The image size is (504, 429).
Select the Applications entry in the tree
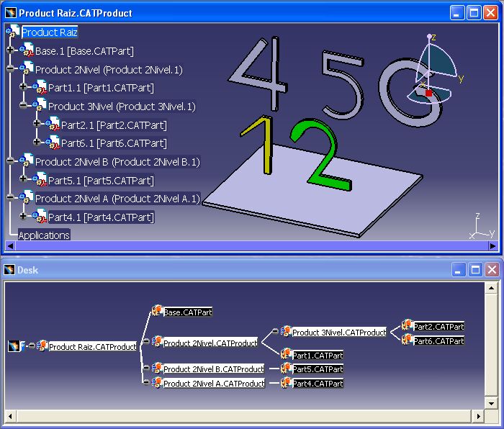click(44, 235)
